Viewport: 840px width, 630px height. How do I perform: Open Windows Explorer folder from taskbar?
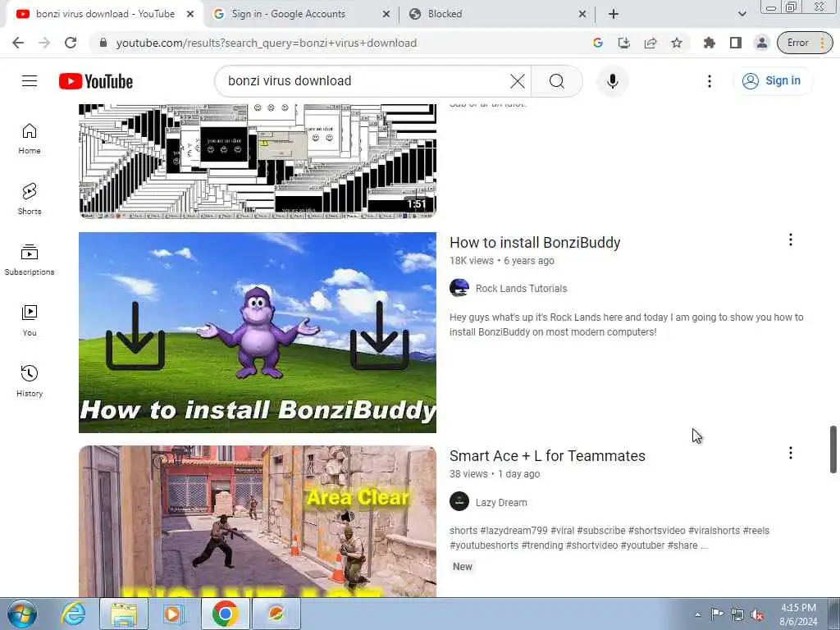coord(123,614)
